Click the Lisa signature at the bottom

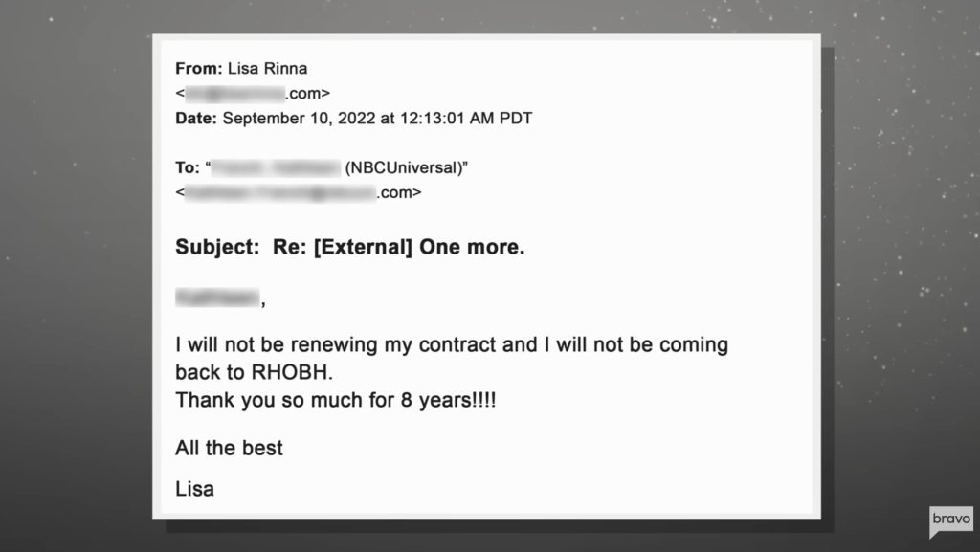pos(194,489)
